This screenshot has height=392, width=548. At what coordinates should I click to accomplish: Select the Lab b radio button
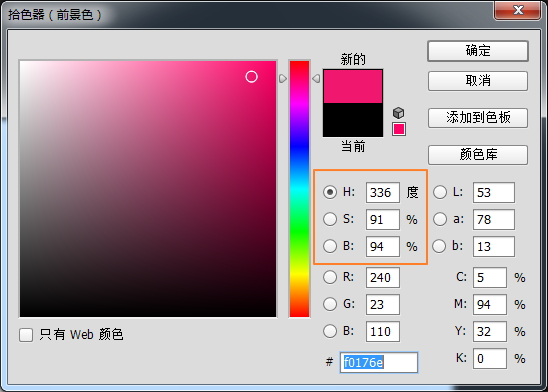[x=439, y=246]
